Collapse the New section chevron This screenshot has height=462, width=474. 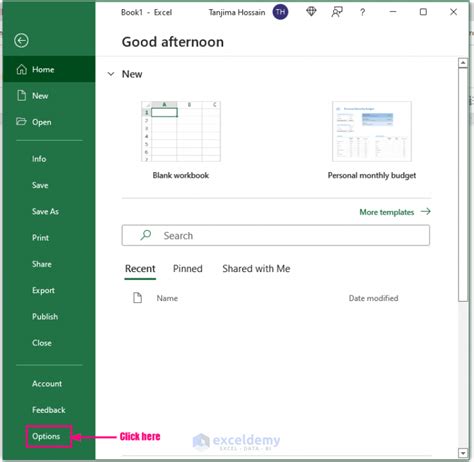coord(111,74)
